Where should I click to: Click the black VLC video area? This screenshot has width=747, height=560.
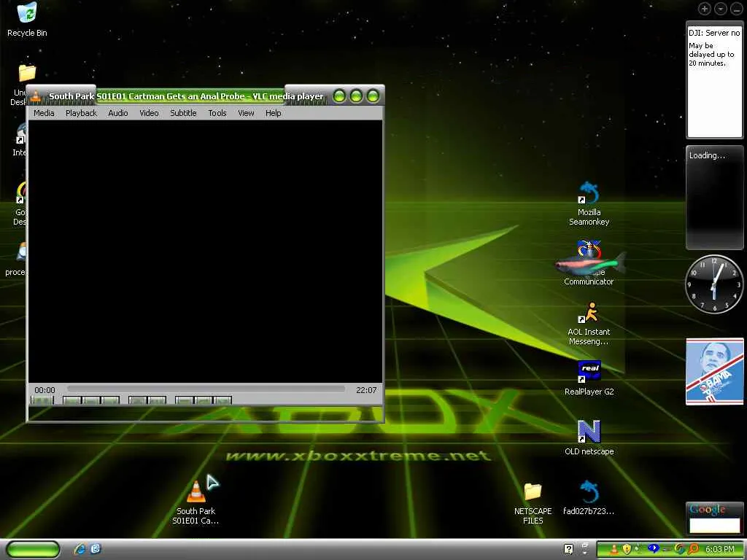(x=205, y=251)
